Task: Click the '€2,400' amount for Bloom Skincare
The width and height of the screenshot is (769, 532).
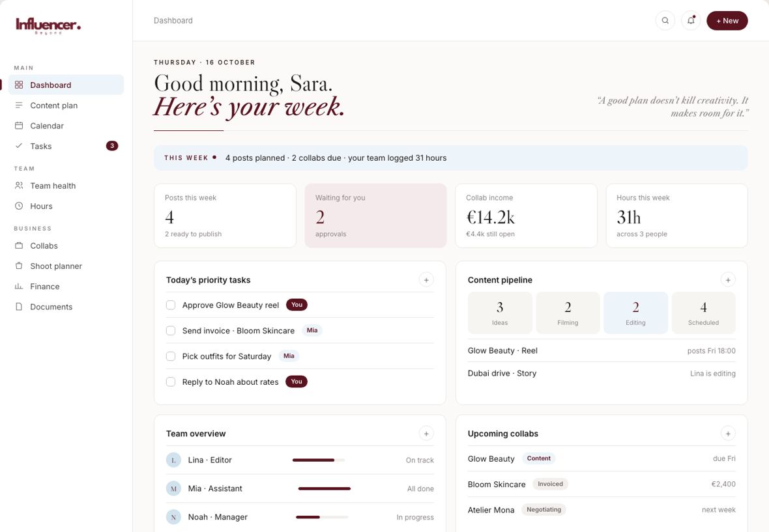Action: 723,484
